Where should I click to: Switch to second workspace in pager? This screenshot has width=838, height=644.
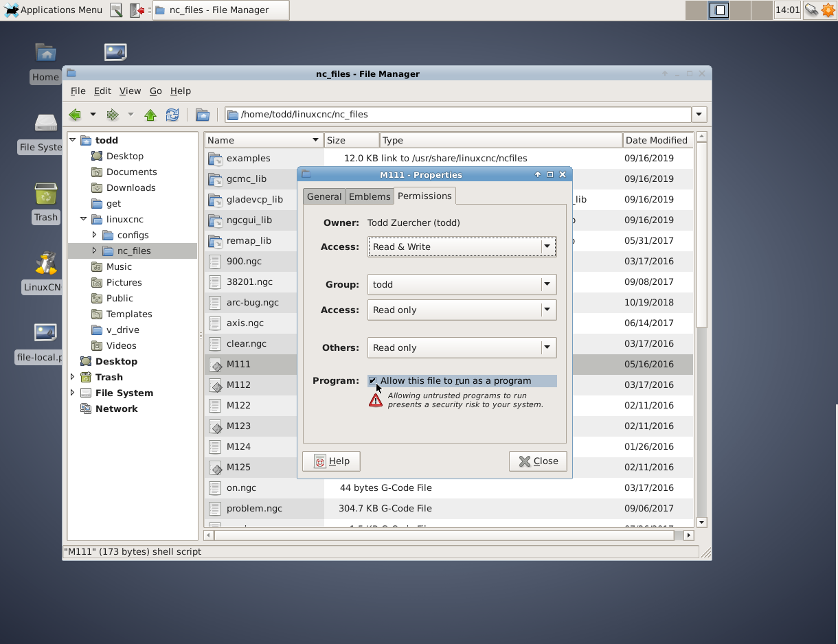click(x=718, y=10)
